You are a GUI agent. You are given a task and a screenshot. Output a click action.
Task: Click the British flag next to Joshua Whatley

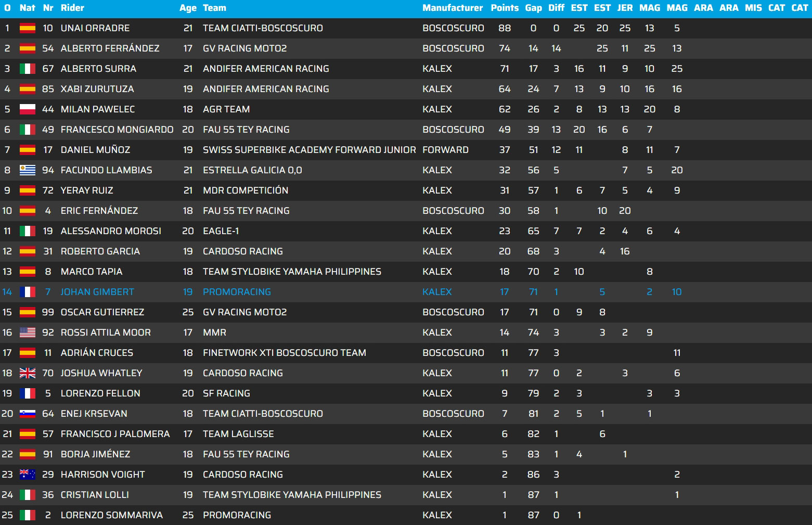[27, 373]
